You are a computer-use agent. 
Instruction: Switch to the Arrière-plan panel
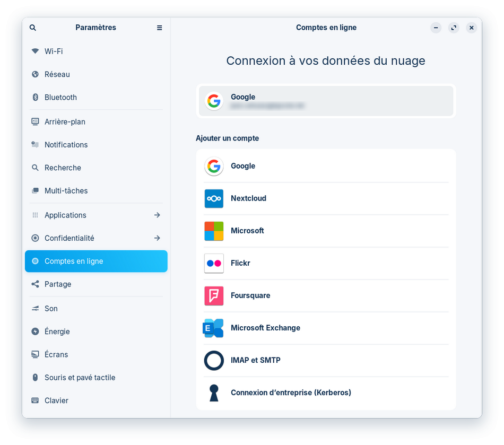click(x=65, y=122)
